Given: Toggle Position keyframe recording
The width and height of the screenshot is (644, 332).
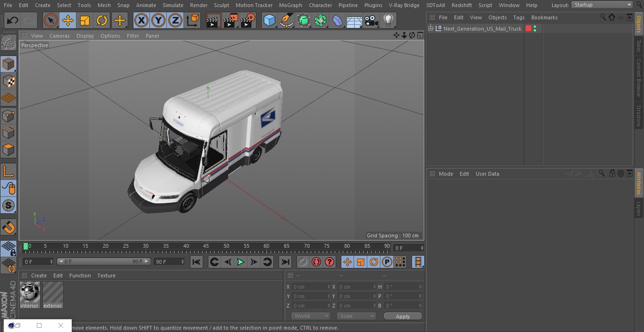Looking at the screenshot, I should pos(347,262).
